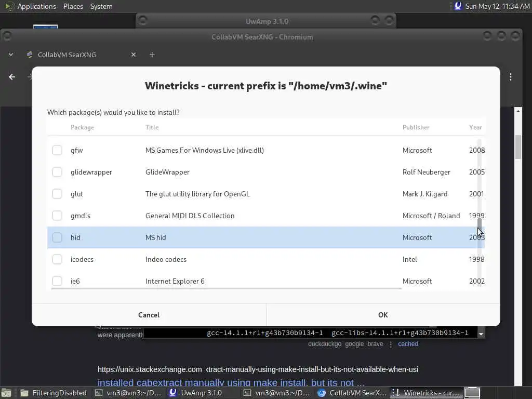
Task: Tick the glut package checkbox
Action: coord(57,194)
